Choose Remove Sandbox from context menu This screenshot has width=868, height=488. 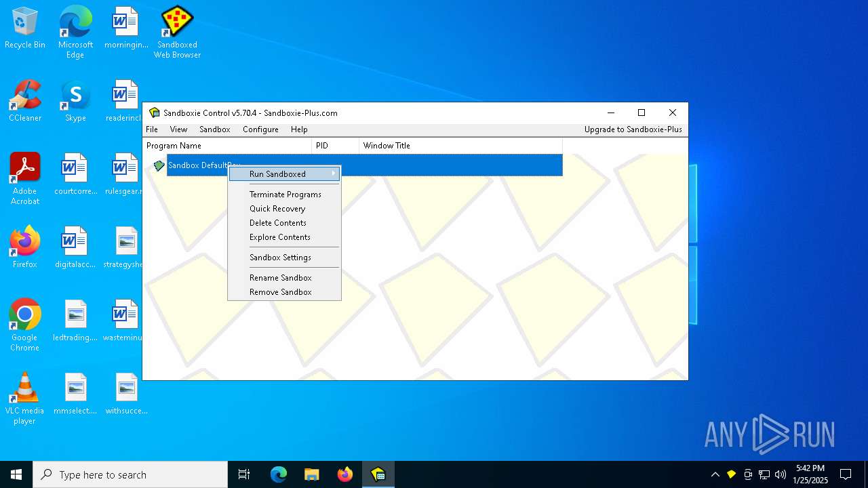pyautogui.click(x=284, y=292)
